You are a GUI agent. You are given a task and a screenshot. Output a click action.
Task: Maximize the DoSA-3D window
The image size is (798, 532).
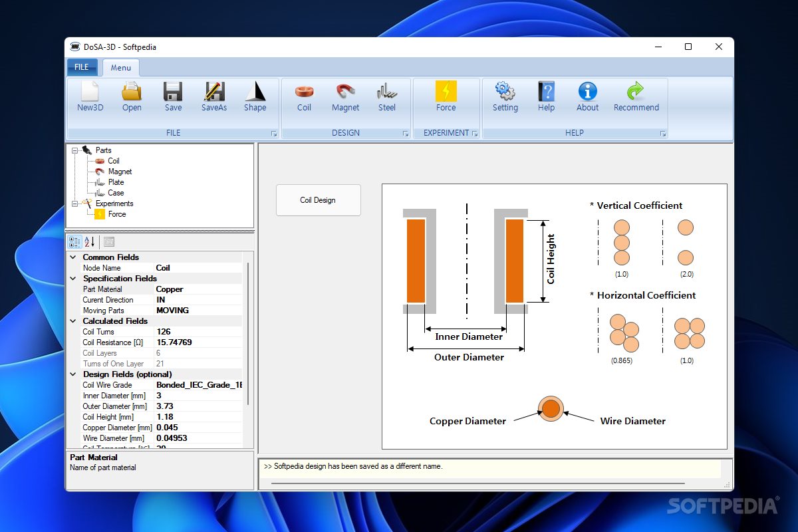pos(688,47)
